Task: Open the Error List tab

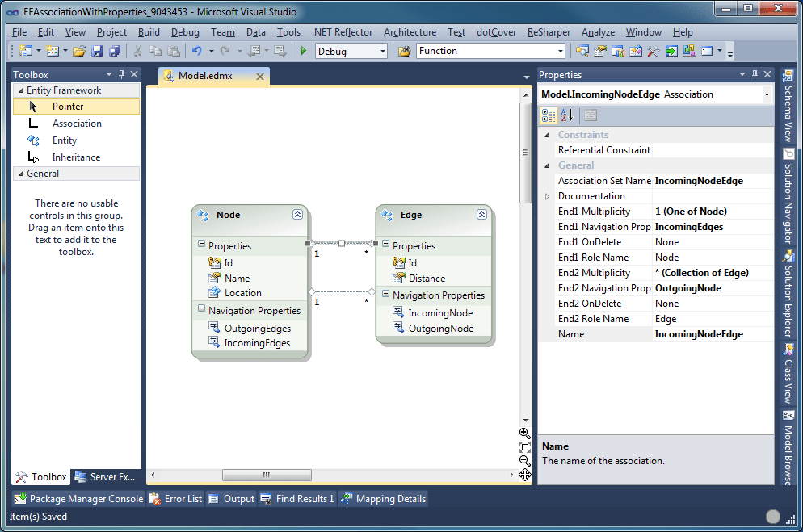Action: [x=176, y=499]
